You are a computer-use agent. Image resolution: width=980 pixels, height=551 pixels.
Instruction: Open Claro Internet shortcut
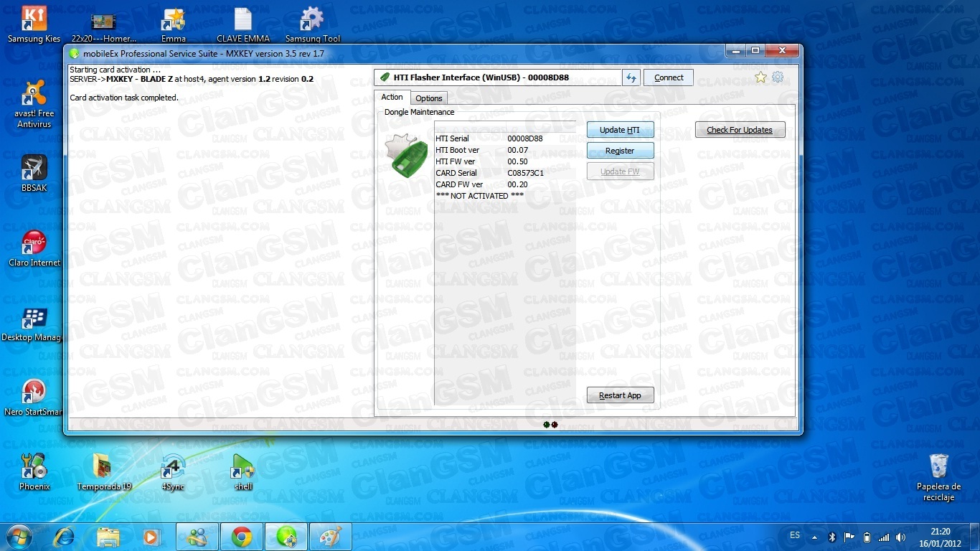(x=34, y=248)
